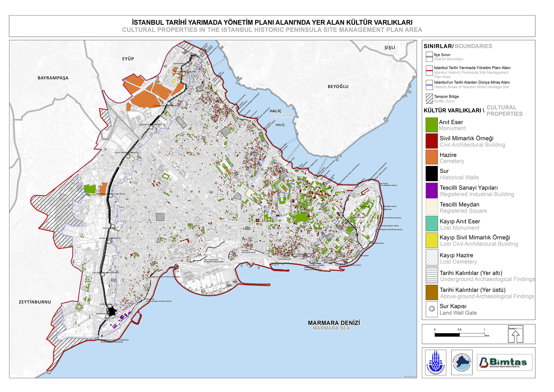Click the Buffer Zone hatched legend box
The height and width of the screenshot is (392, 554).
[429, 99]
